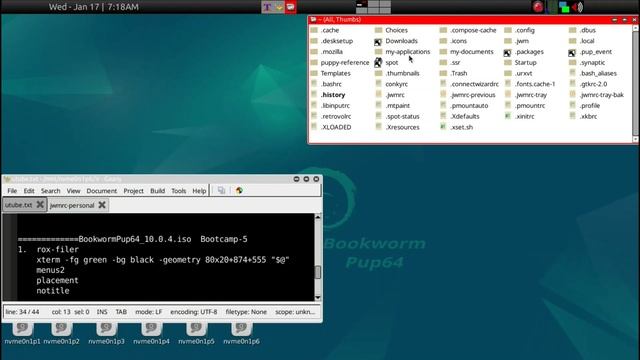
Task: Click the red round tray icon
Action: pos(538,7)
